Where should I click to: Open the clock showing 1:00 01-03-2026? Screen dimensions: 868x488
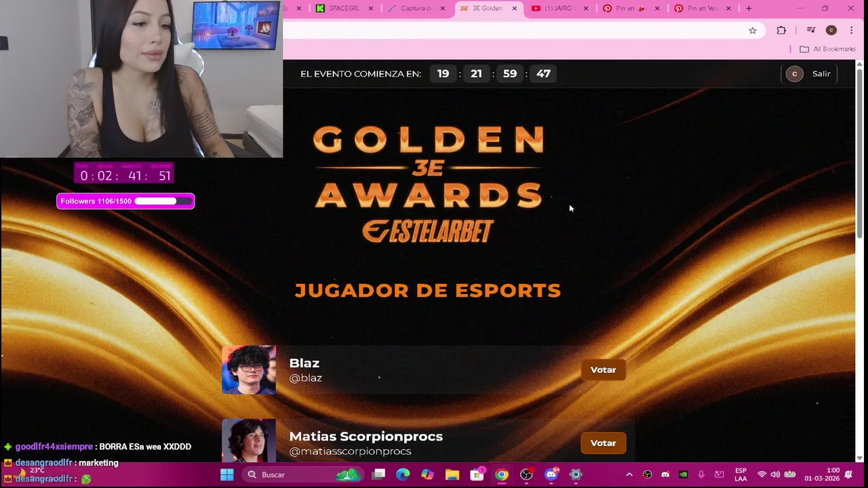[x=822, y=474]
